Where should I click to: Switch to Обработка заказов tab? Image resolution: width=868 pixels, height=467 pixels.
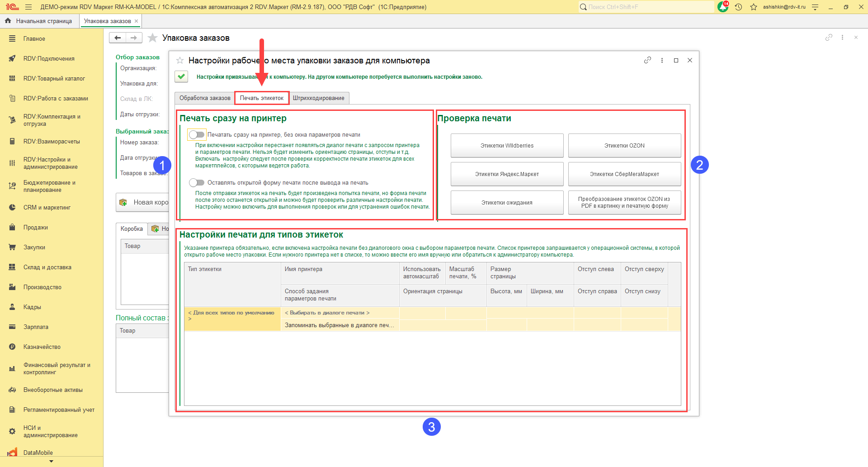click(205, 98)
